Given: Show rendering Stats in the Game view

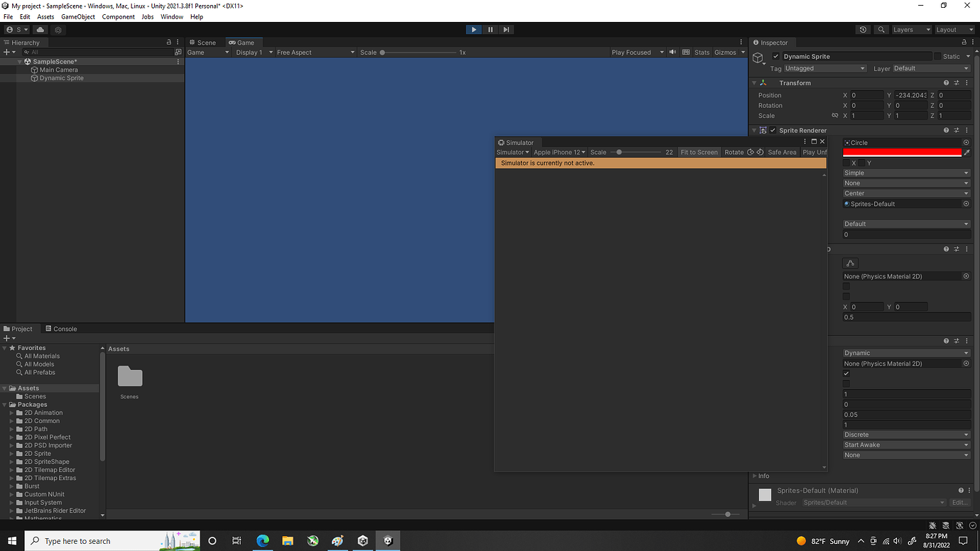Looking at the screenshot, I should (702, 51).
